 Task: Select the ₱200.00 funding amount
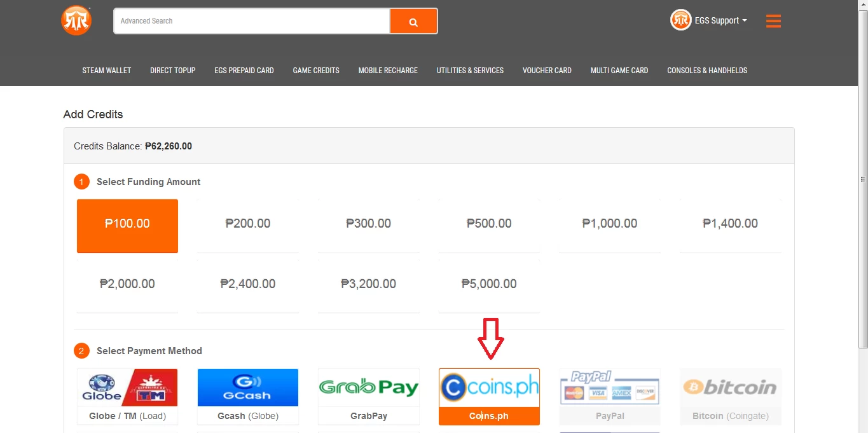(x=248, y=226)
